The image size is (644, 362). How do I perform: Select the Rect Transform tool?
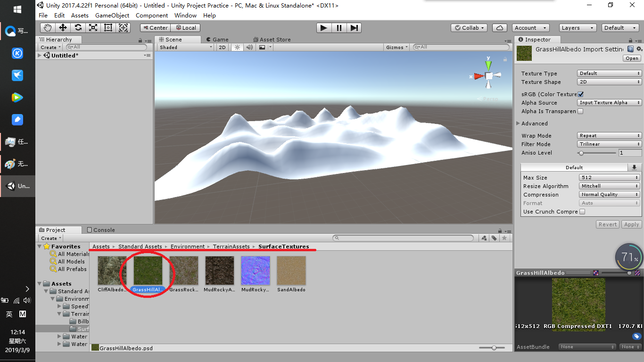tap(108, 28)
